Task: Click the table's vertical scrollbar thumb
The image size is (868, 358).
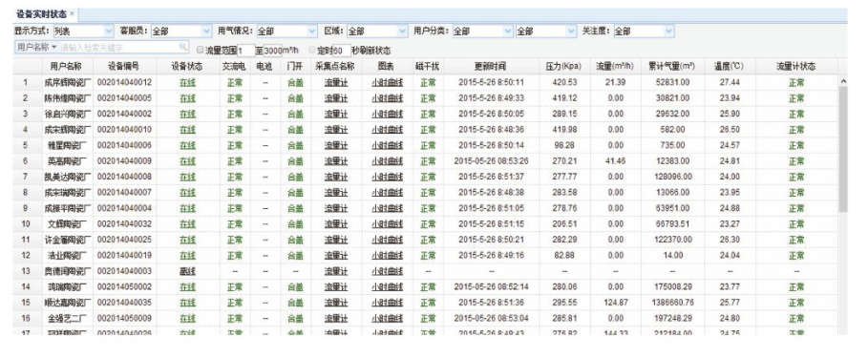Action: tap(843, 149)
